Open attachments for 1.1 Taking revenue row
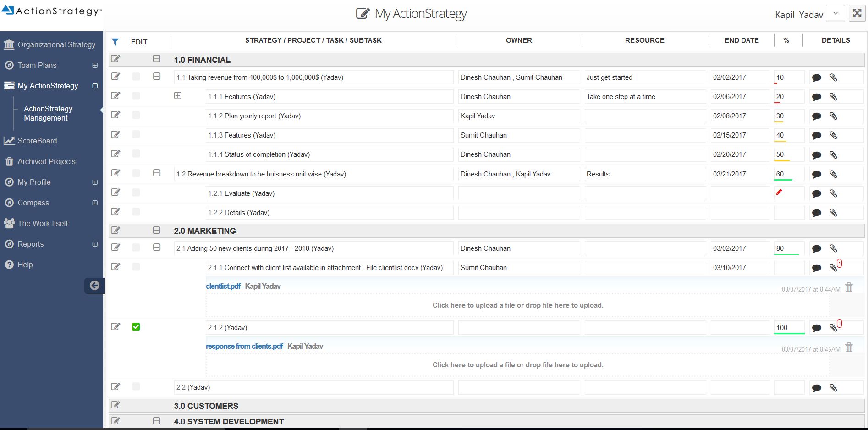This screenshot has height=430, width=868. coord(833,78)
